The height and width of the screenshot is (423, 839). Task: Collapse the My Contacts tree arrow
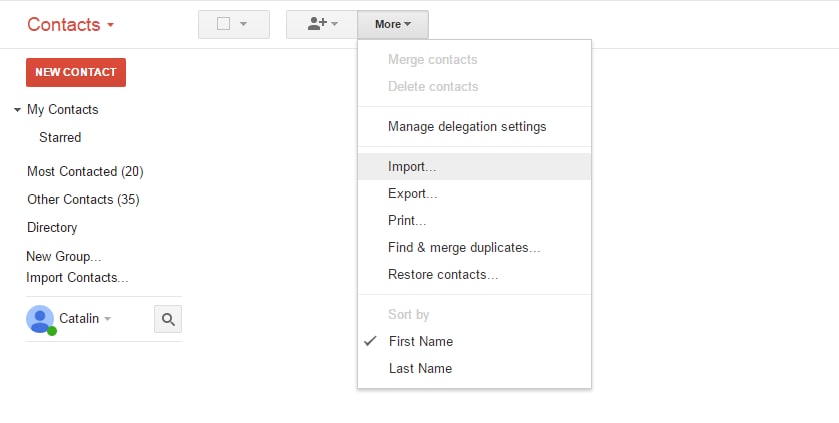[x=18, y=110]
